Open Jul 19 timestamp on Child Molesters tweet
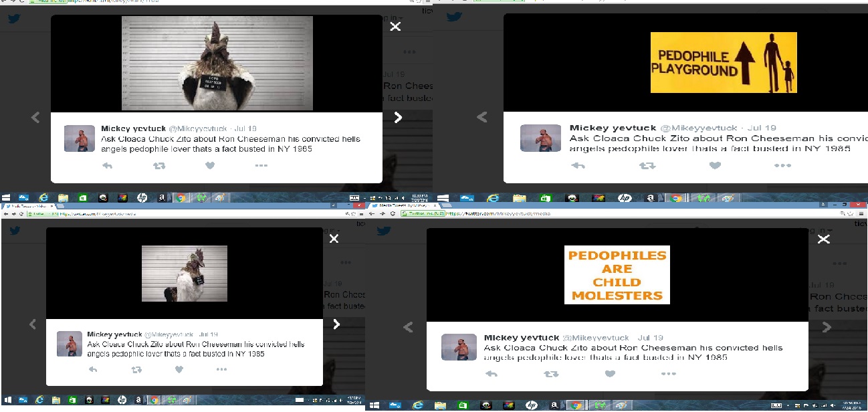868x412 pixels. coord(650,338)
